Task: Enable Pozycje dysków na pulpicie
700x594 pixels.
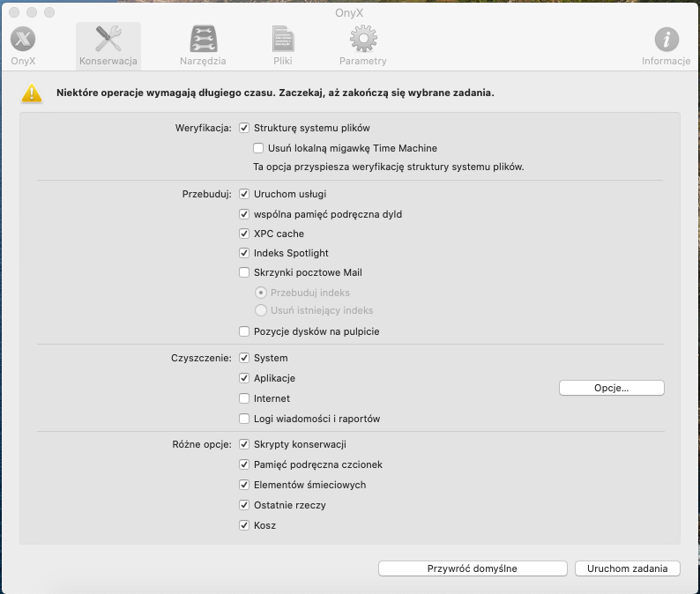Action: [x=244, y=331]
